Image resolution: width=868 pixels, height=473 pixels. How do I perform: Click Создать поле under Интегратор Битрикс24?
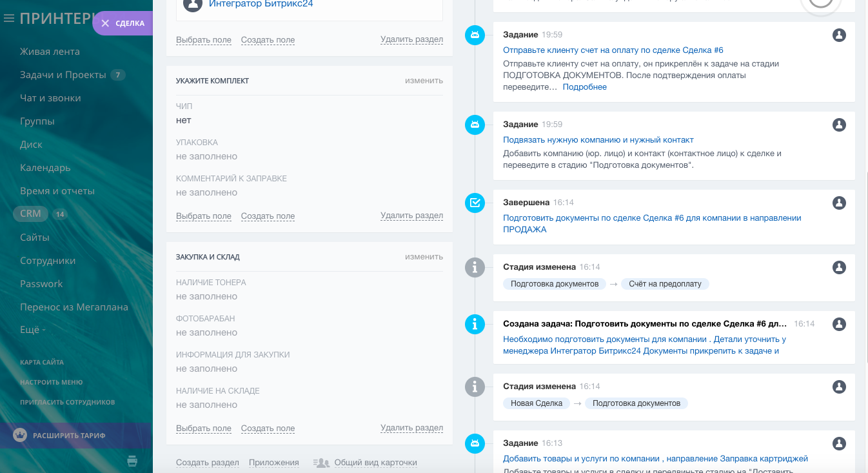(x=268, y=40)
